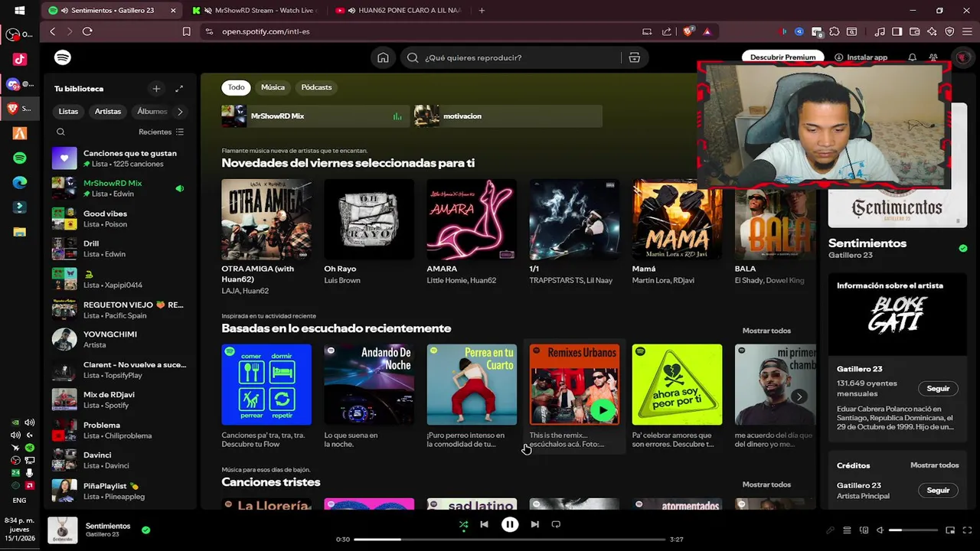Open connect to a device icon
The image size is (980, 551).
coord(864,530)
